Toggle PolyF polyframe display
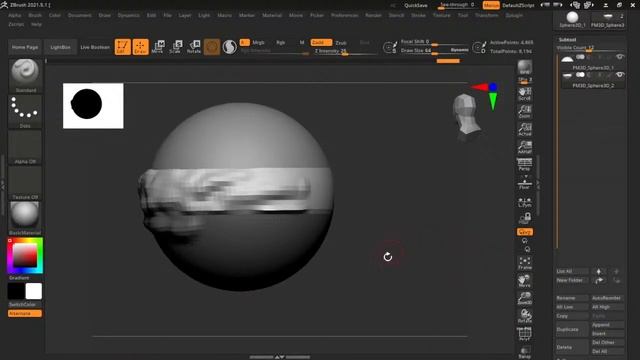This screenshot has width=640, height=360. (x=524, y=334)
